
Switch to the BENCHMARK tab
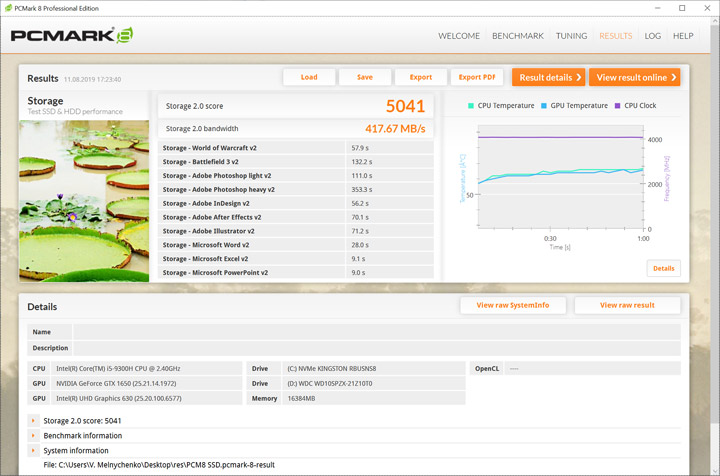(x=518, y=36)
